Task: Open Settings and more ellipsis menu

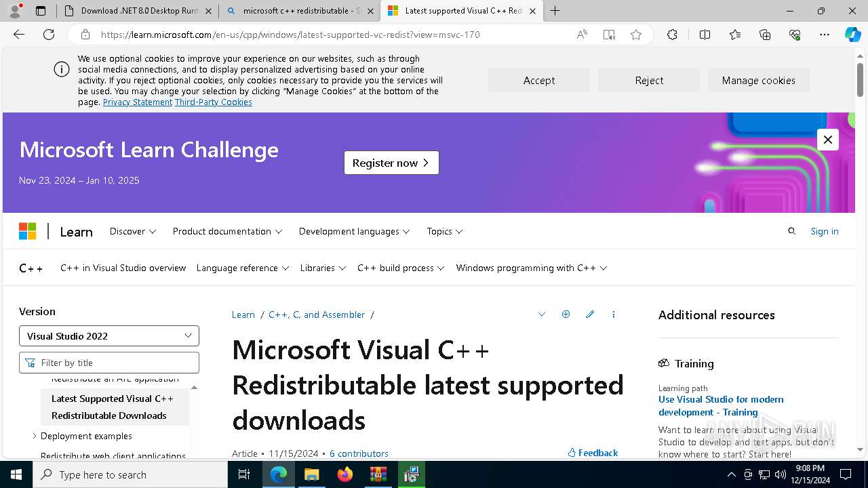Action: tap(825, 35)
